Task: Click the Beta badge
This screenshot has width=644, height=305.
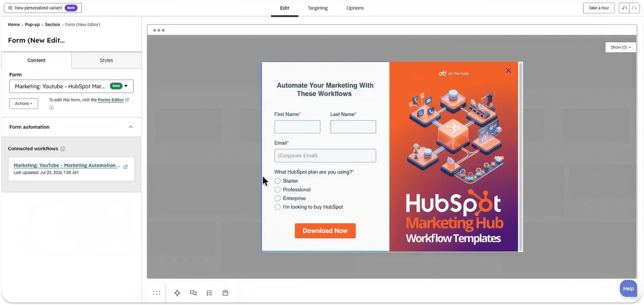Action: [71, 8]
